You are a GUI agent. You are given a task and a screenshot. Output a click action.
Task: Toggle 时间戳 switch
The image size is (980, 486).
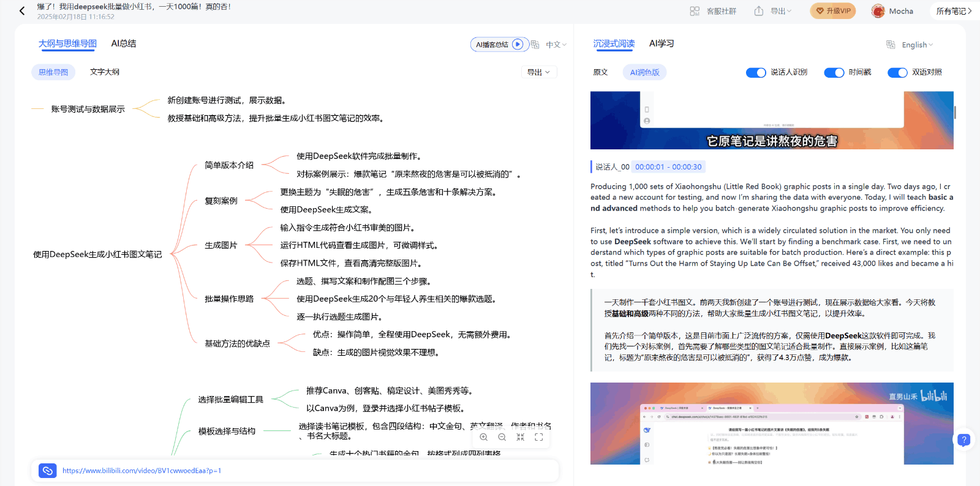pos(834,72)
